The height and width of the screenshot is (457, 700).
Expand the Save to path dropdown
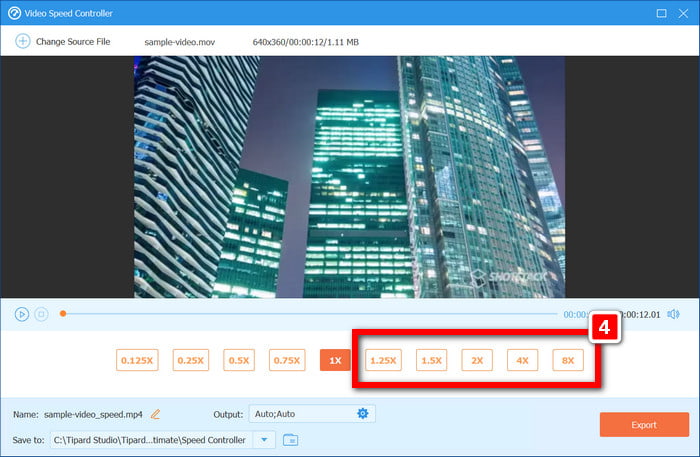click(x=263, y=439)
